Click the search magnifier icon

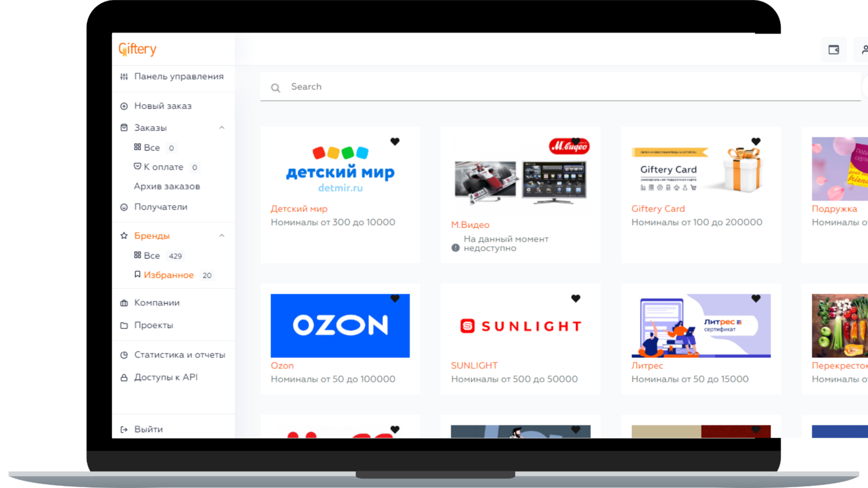pyautogui.click(x=276, y=88)
